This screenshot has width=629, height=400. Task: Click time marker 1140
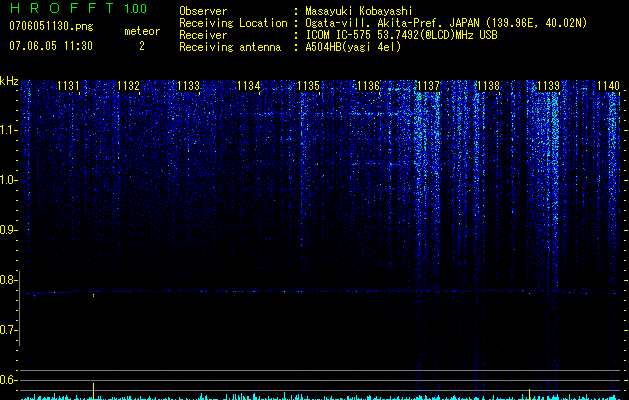pos(609,85)
